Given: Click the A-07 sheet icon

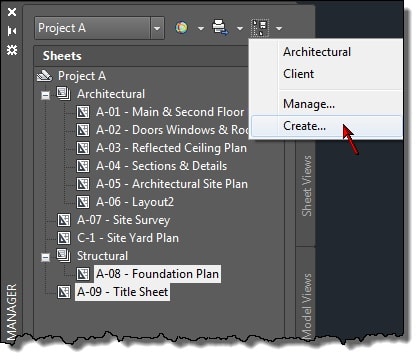Looking at the screenshot, I should 64,220.
